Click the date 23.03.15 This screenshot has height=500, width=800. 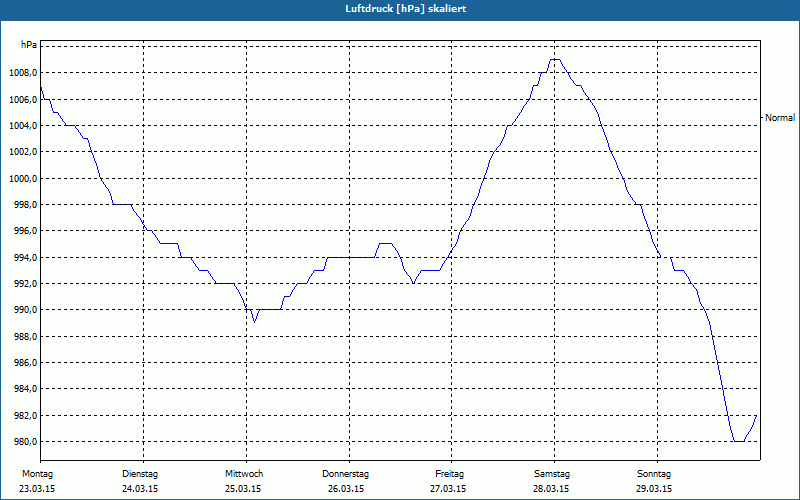(x=37, y=489)
